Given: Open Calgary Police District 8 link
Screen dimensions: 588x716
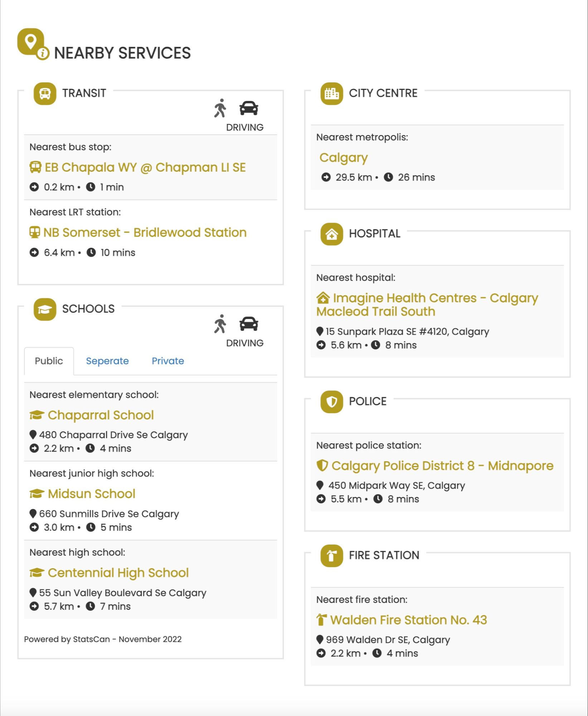Looking at the screenshot, I should [x=442, y=466].
